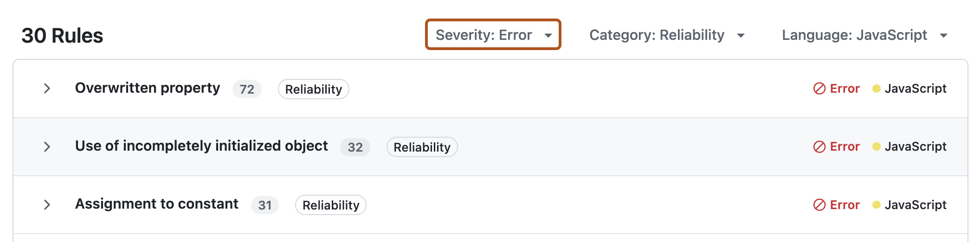Click Reliability tag on Assignment to constant
Viewport: 980px width, 242px height.
click(331, 205)
